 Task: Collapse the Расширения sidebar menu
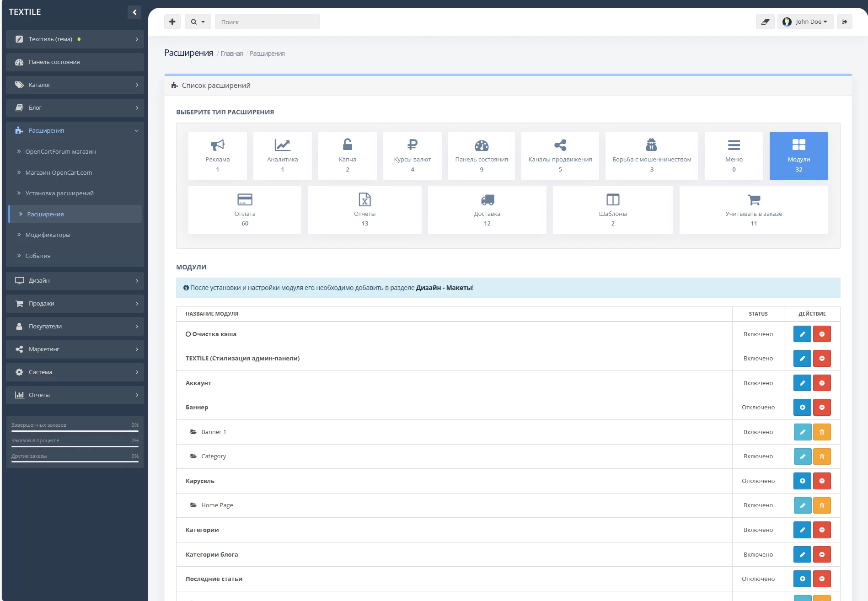[75, 131]
